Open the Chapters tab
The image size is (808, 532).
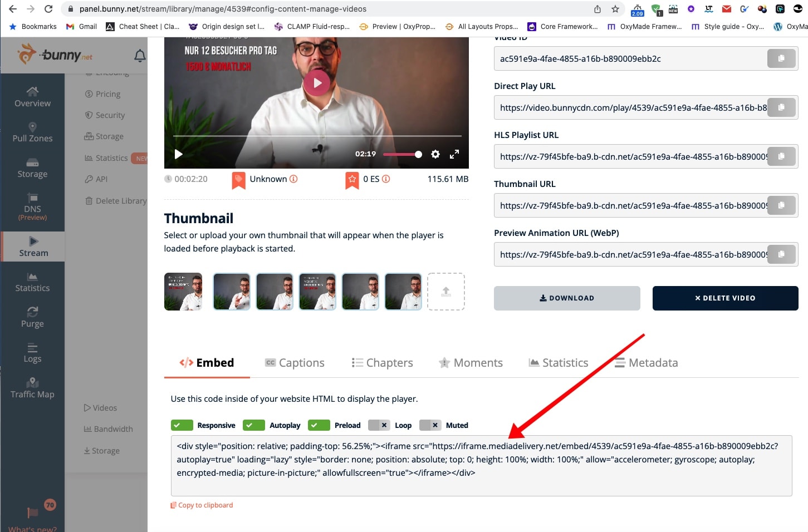383,363
